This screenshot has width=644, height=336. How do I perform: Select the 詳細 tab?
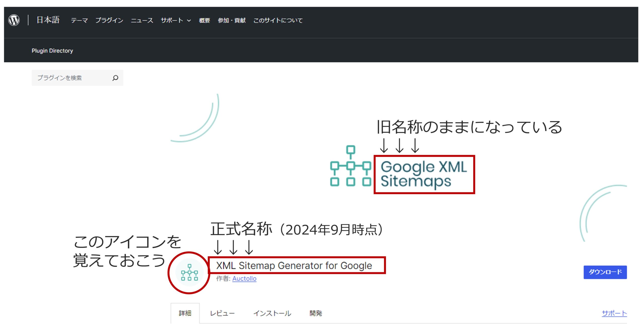click(185, 313)
